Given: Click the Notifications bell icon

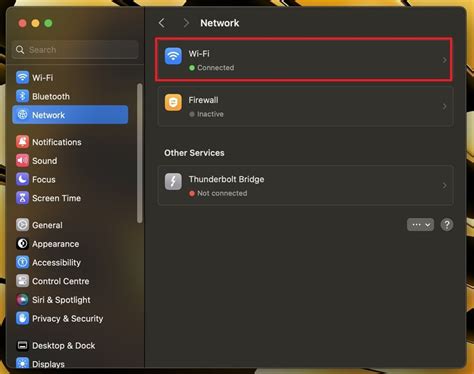Looking at the screenshot, I should (22, 142).
